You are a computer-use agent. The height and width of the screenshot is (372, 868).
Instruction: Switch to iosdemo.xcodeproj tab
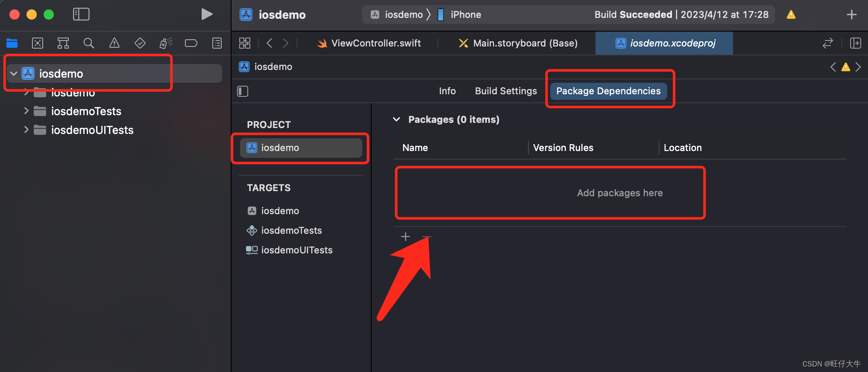[665, 43]
